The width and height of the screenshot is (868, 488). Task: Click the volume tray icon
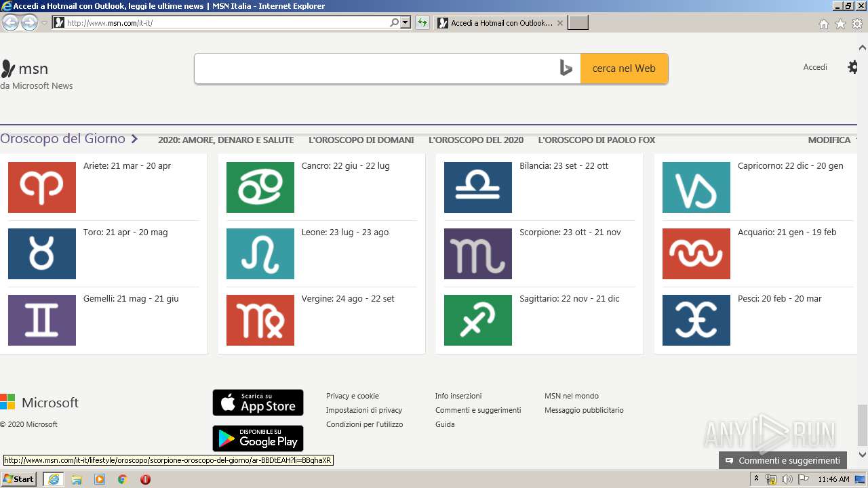787,479
